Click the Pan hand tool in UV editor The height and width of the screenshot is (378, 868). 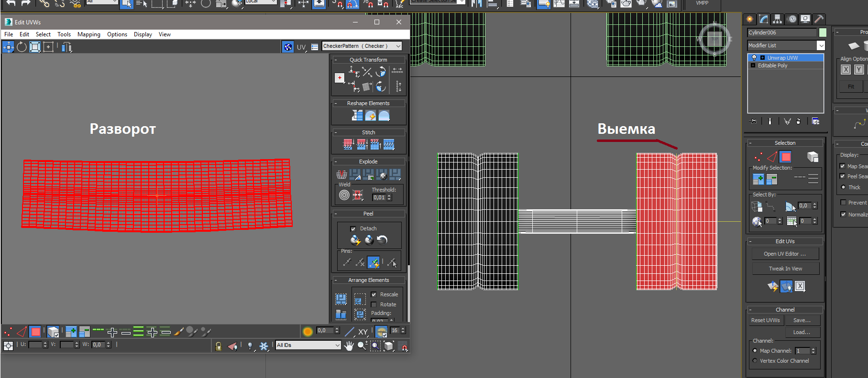click(x=349, y=346)
